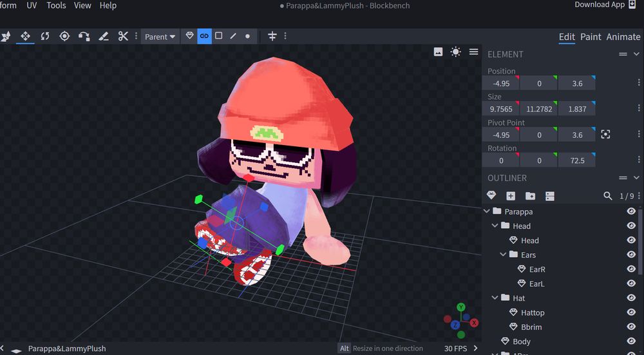This screenshot has width=644, height=355.
Task: Add cube icon in Outliner toolbar
Action: click(511, 196)
